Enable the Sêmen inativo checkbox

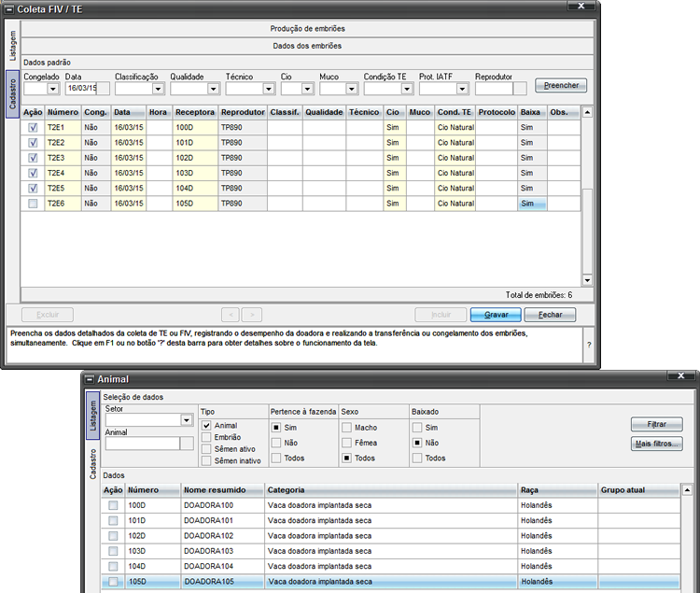click(206, 460)
